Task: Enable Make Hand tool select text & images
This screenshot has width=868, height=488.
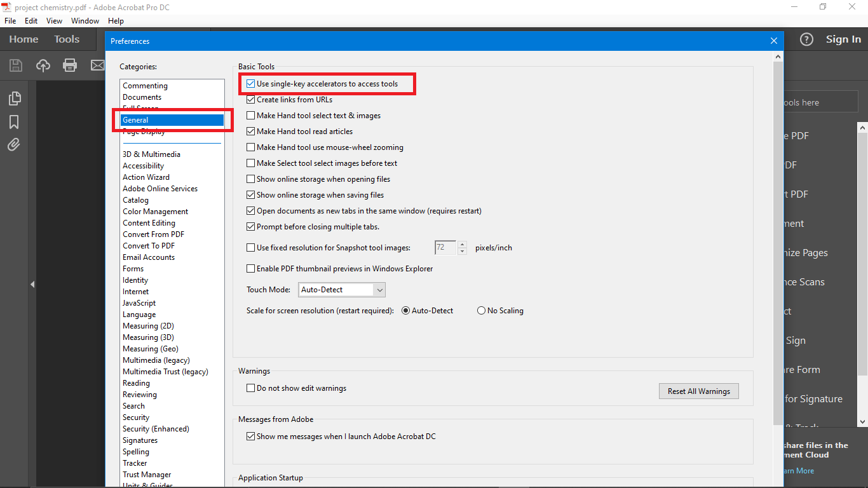Action: point(250,116)
